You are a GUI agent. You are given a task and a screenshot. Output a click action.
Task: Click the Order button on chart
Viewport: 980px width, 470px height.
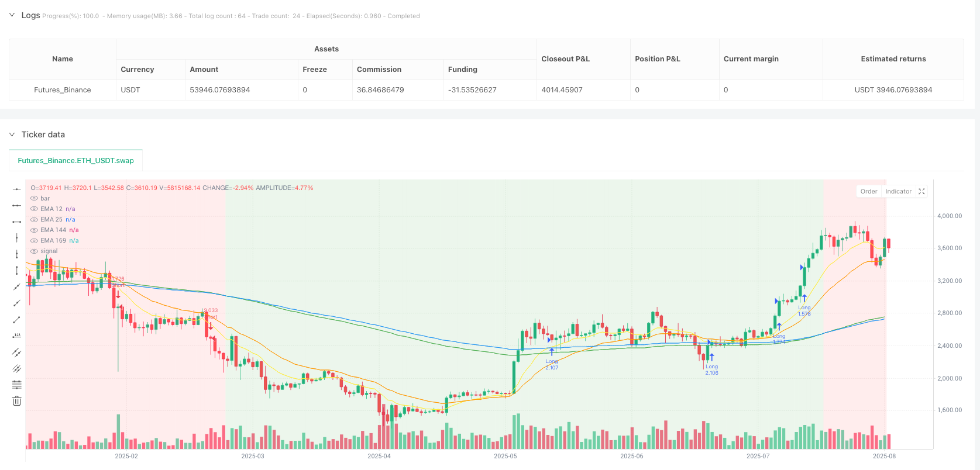coord(868,191)
